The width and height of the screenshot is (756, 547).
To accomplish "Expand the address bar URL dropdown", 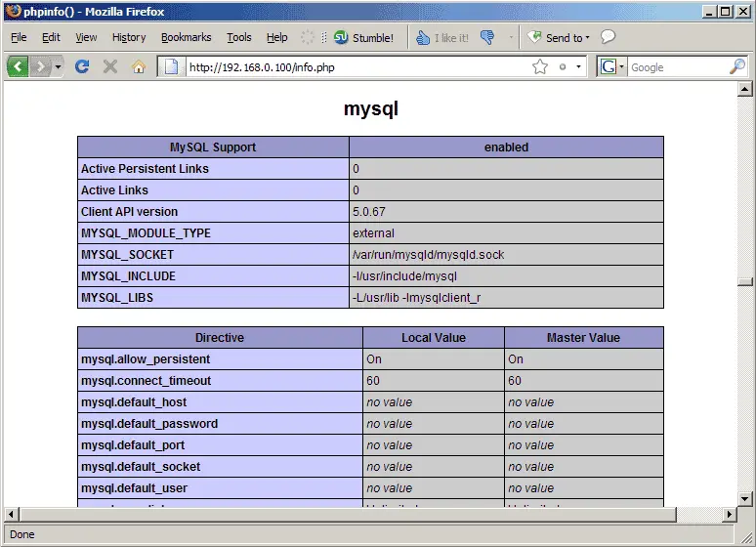I will click(579, 67).
